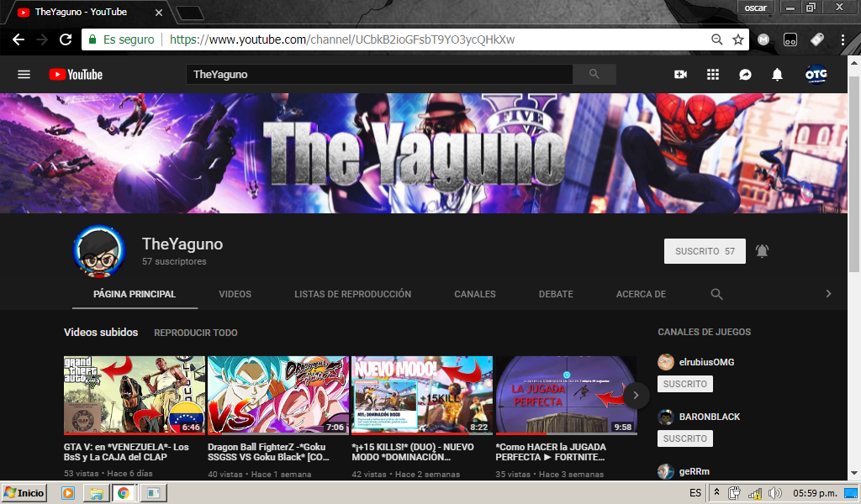Switch to the VIDEOS tab
This screenshot has height=504, width=861.
[235, 294]
